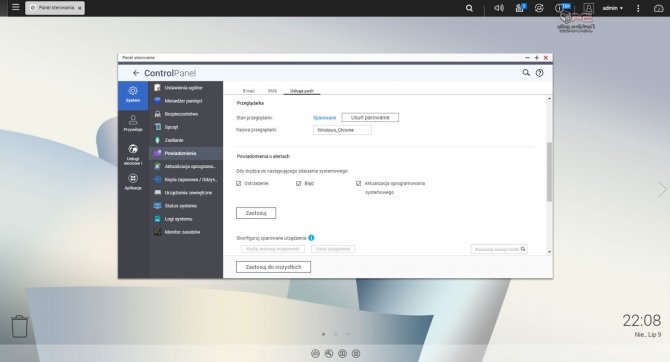670x362 pixels.
Task: Click the 22:08 desktop clock
Action: [x=641, y=320]
